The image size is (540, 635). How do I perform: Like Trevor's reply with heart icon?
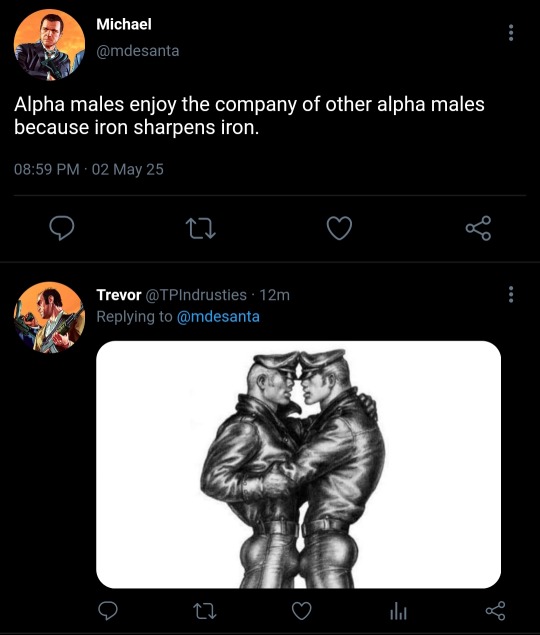pyautogui.click(x=302, y=611)
